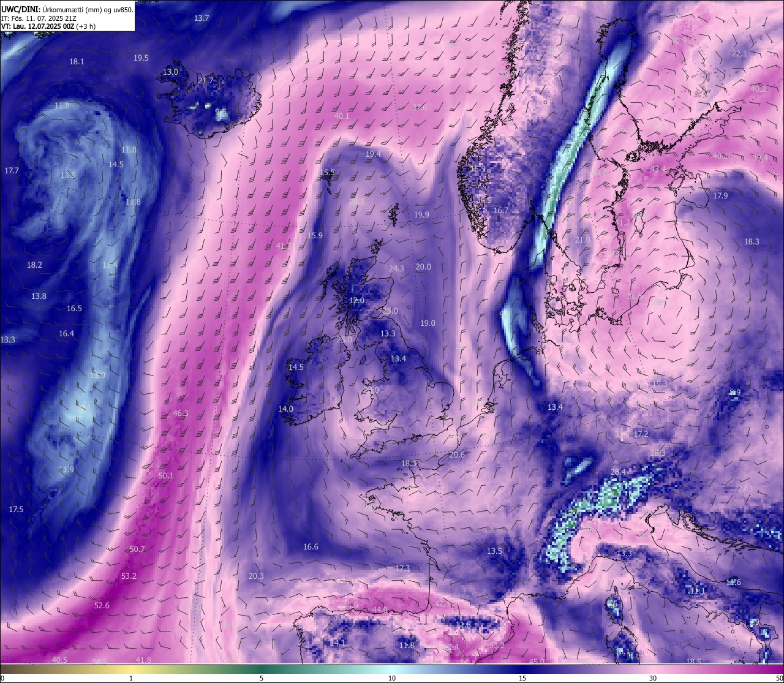Click the 19.9 value label
Image resolution: width=784 pixels, height=683 pixels.
click(x=421, y=215)
